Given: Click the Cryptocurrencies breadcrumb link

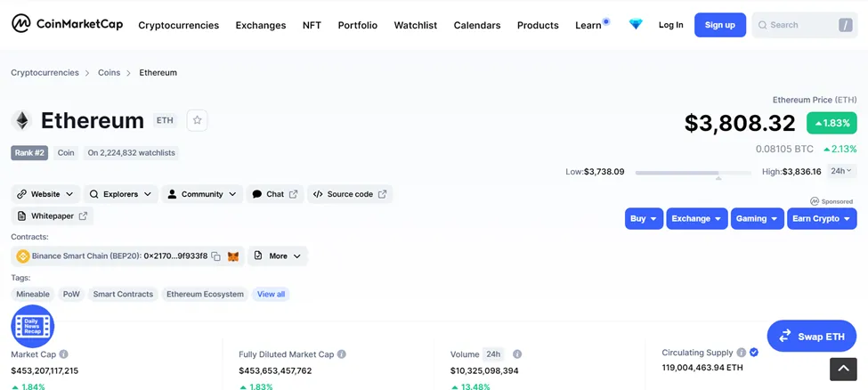Looking at the screenshot, I should pyautogui.click(x=45, y=73).
